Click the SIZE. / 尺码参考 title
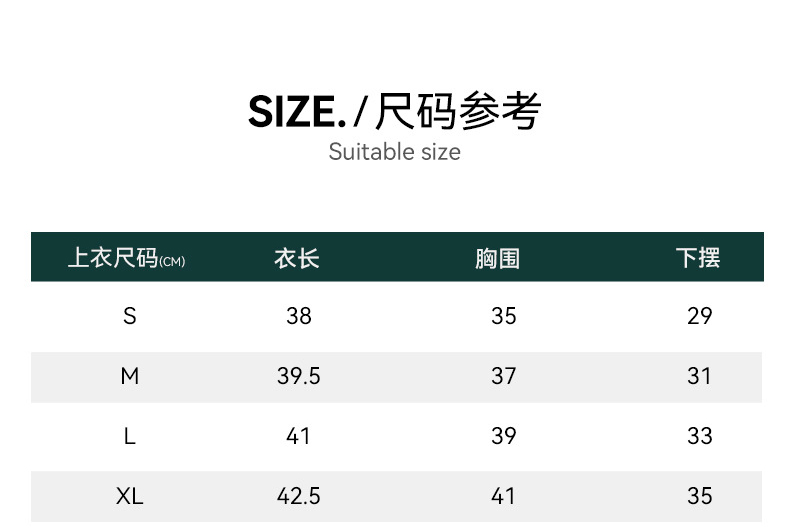This screenshot has height=528, width=790. pos(394,111)
